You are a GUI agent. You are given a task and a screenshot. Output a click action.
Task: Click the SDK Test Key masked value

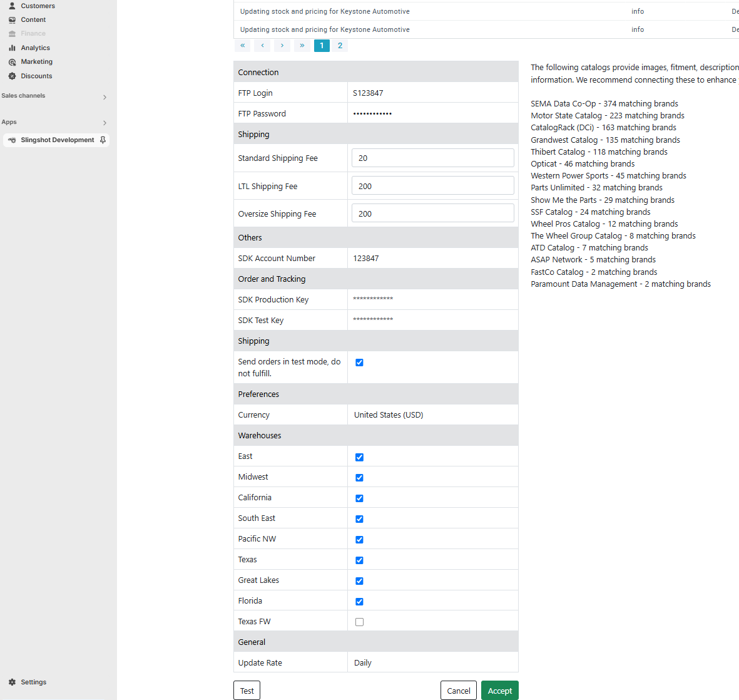[373, 320]
